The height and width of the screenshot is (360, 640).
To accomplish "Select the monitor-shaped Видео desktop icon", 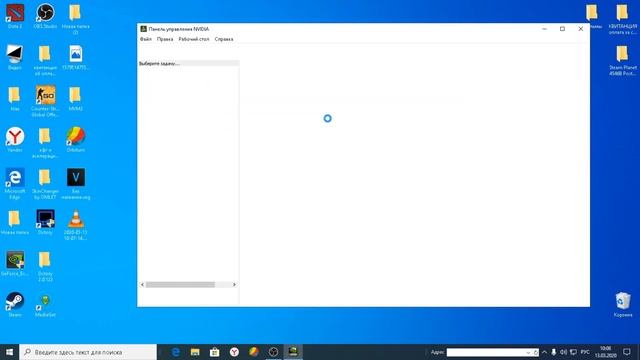I will point(15,58).
